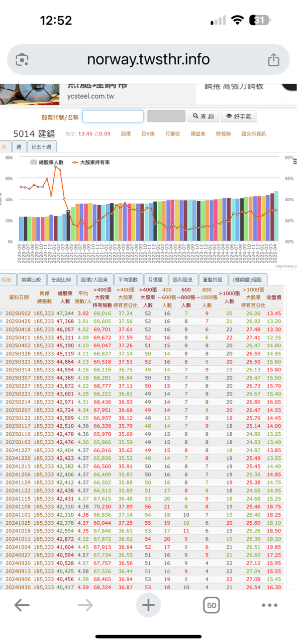Screen dimensions: 297x644
Task: Tap the camera search icon in the address bar
Action: click(22, 60)
